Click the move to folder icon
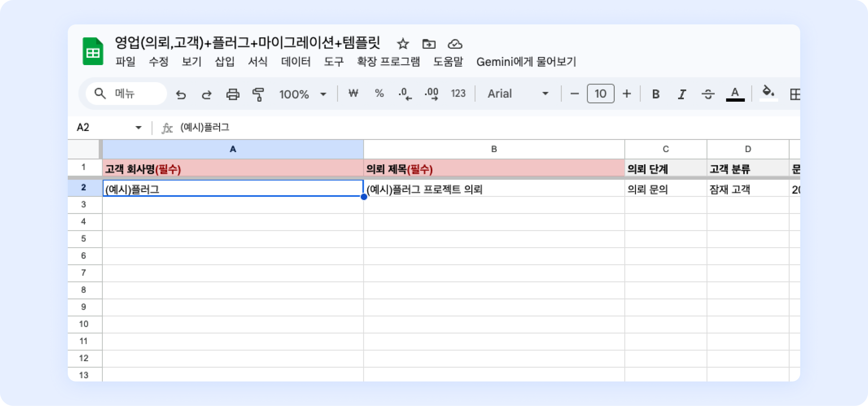 [429, 44]
